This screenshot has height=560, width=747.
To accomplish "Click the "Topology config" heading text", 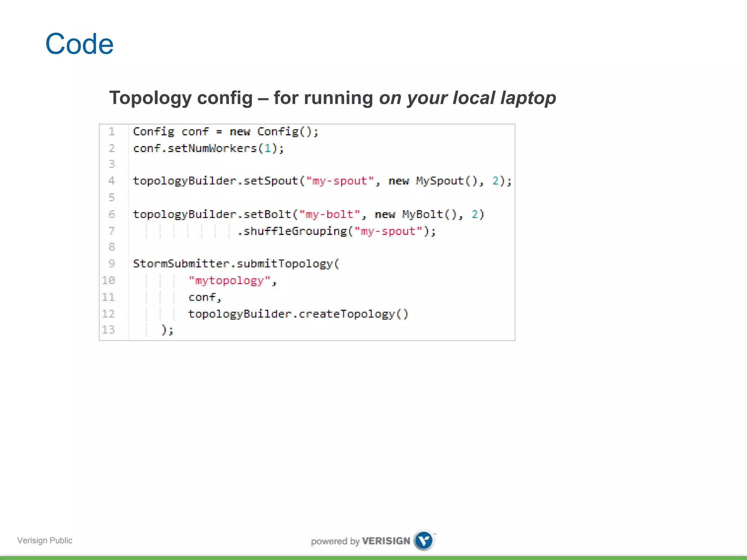I will [181, 98].
